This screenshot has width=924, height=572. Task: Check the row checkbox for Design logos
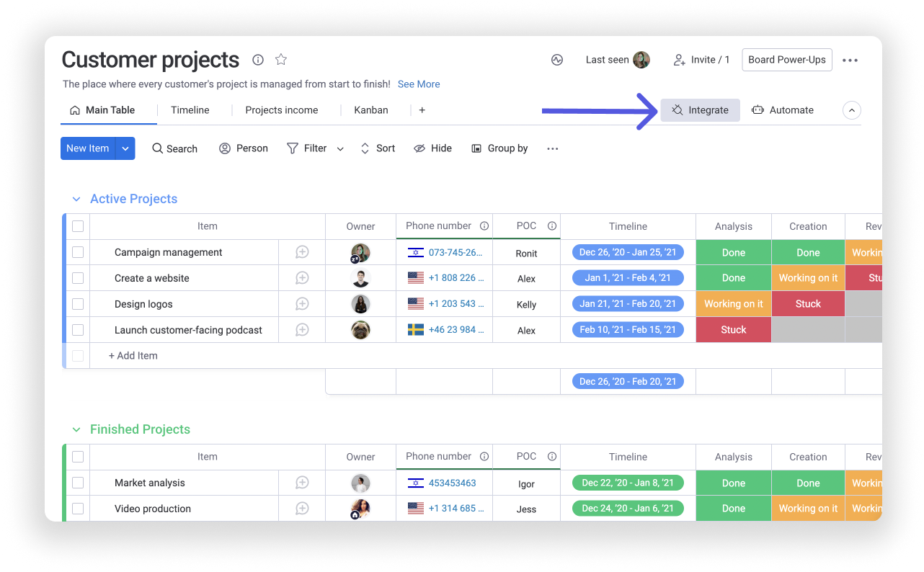pyautogui.click(x=77, y=303)
